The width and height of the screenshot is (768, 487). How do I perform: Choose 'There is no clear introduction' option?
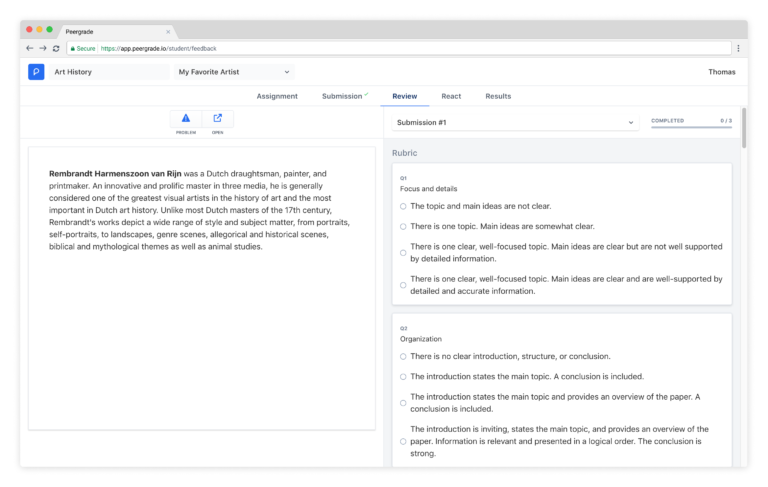point(403,356)
